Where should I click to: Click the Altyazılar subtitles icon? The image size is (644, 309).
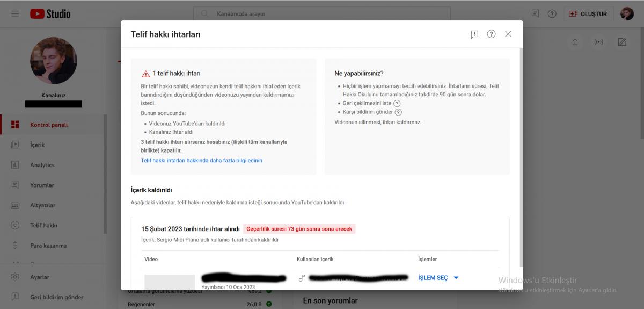[x=15, y=205]
